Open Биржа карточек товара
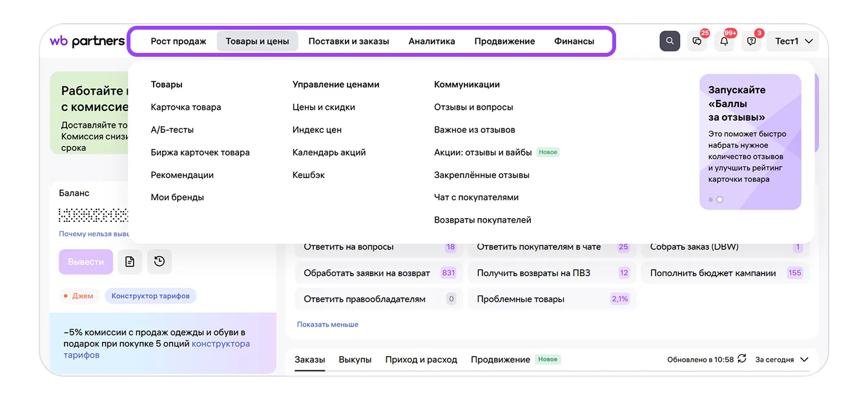The width and height of the screenshot is (868, 400). 200,152
